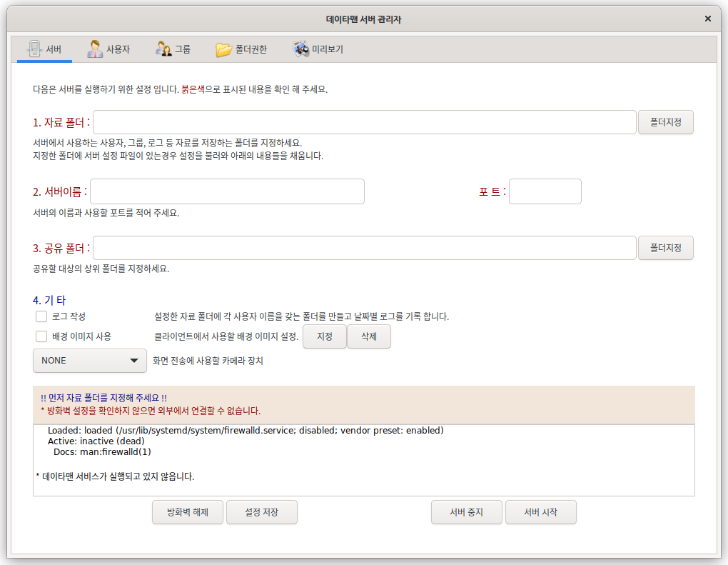The image size is (728, 565).
Task: Click the '4. 기 타' section heading
Action: pyautogui.click(x=49, y=300)
